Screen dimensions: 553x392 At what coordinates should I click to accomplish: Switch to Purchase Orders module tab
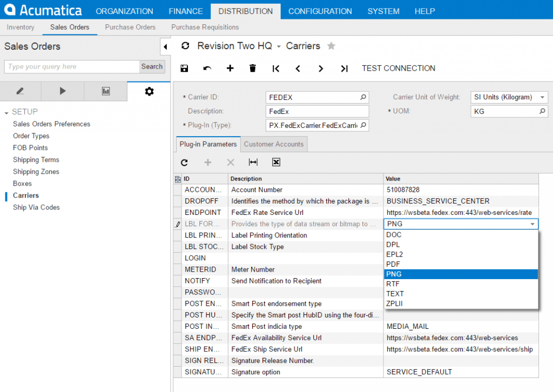(x=130, y=27)
